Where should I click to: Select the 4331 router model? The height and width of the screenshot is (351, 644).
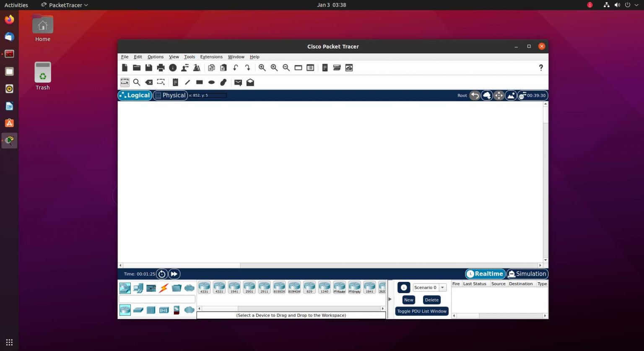coord(204,287)
